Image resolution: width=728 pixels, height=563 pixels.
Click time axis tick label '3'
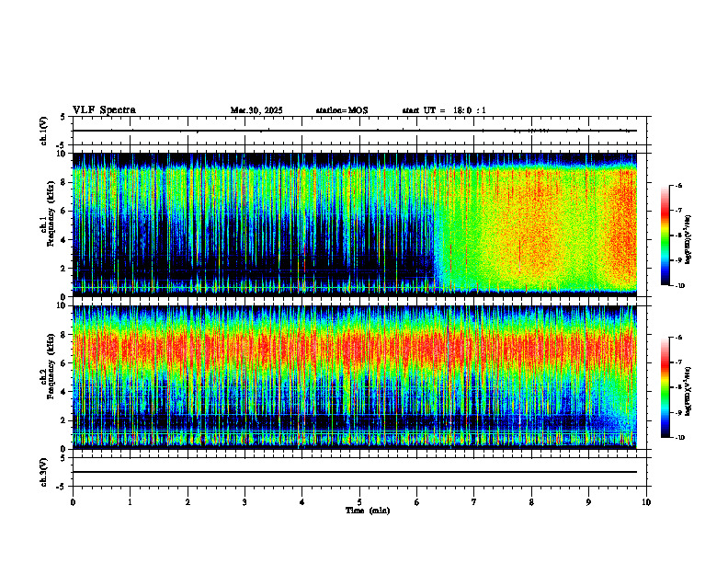tap(245, 502)
